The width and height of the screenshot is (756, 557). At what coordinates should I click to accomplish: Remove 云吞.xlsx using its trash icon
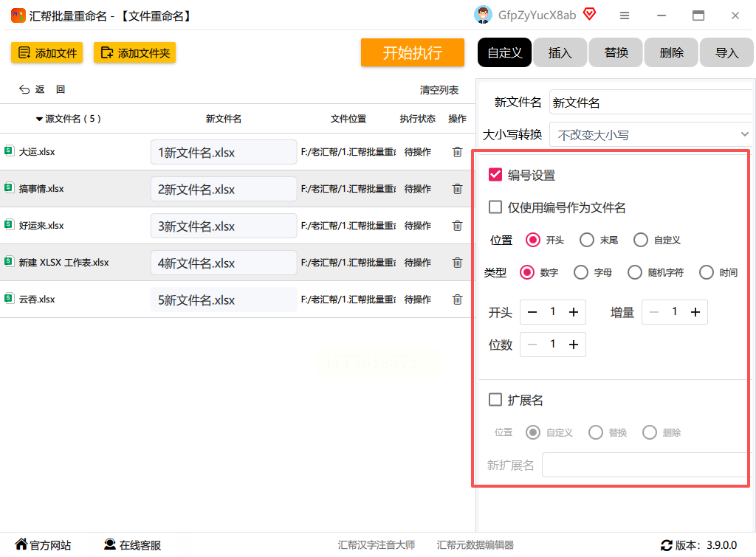pyautogui.click(x=457, y=300)
